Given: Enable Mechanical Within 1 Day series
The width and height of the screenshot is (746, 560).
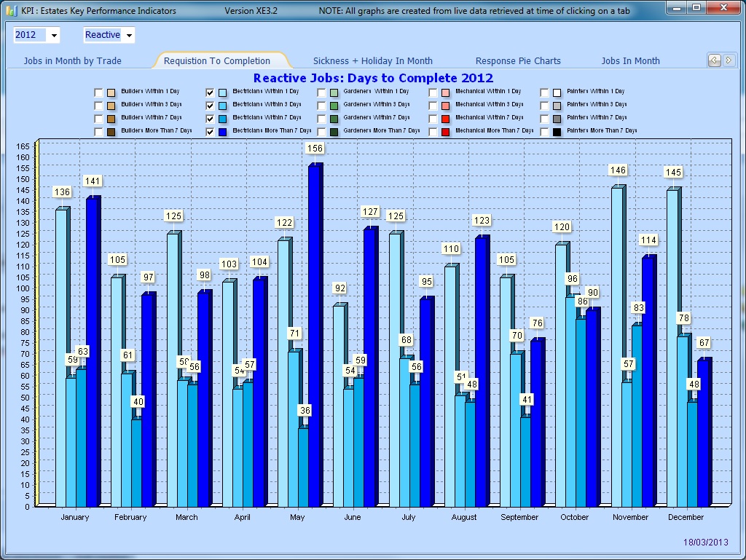Looking at the screenshot, I should 433,92.
